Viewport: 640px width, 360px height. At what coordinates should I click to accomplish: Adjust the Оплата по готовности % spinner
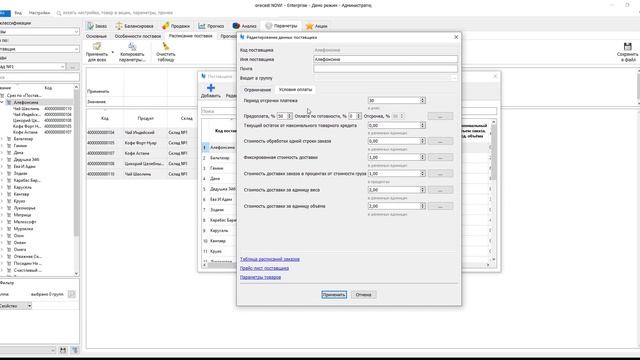pyautogui.click(x=358, y=116)
